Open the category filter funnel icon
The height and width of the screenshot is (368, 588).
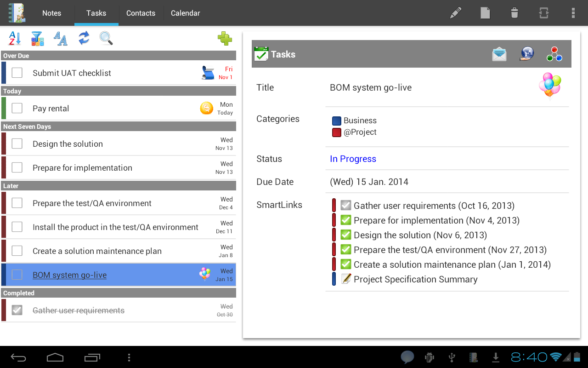[38, 39]
